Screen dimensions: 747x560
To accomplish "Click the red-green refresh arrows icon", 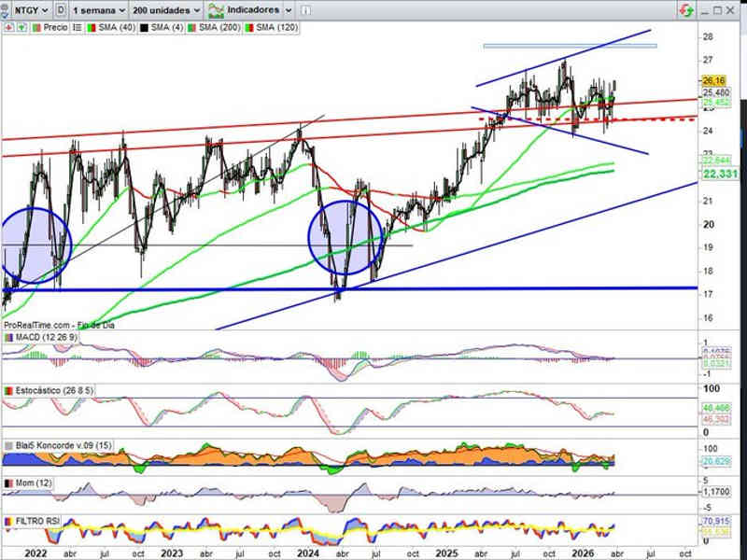I will pyautogui.click(x=686, y=10).
